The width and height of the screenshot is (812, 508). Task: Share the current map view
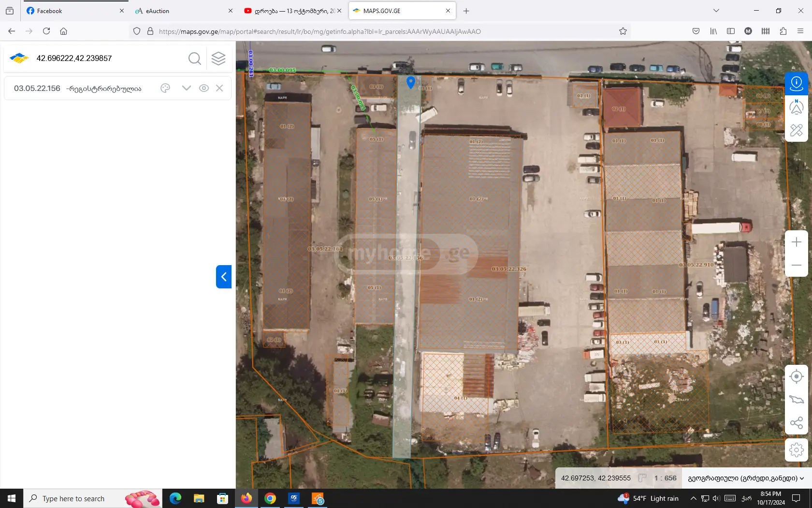click(x=797, y=423)
